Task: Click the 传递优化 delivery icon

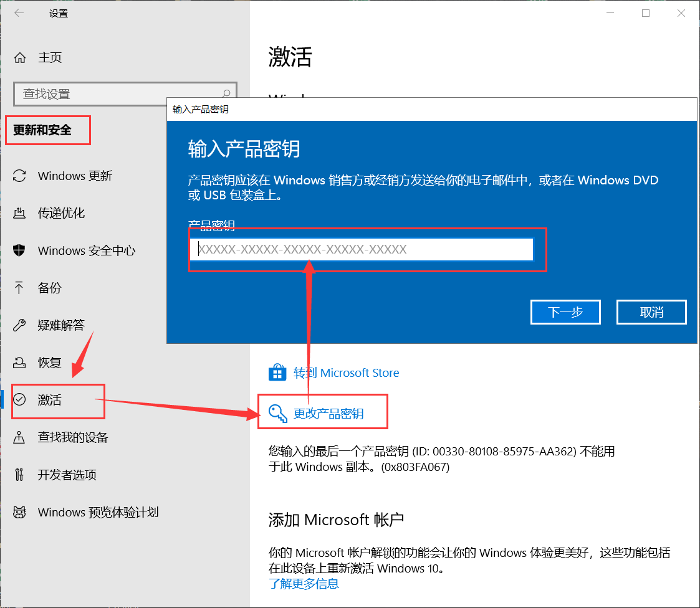Action: tap(19, 213)
